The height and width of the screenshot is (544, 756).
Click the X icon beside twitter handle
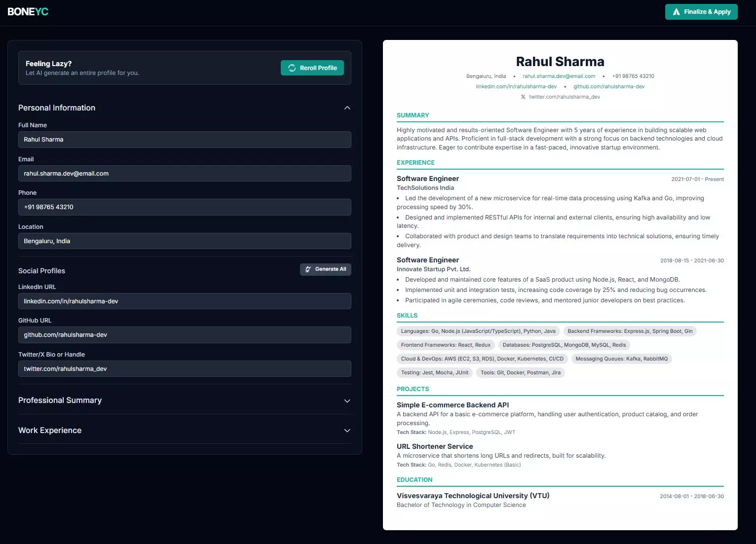pyautogui.click(x=523, y=97)
